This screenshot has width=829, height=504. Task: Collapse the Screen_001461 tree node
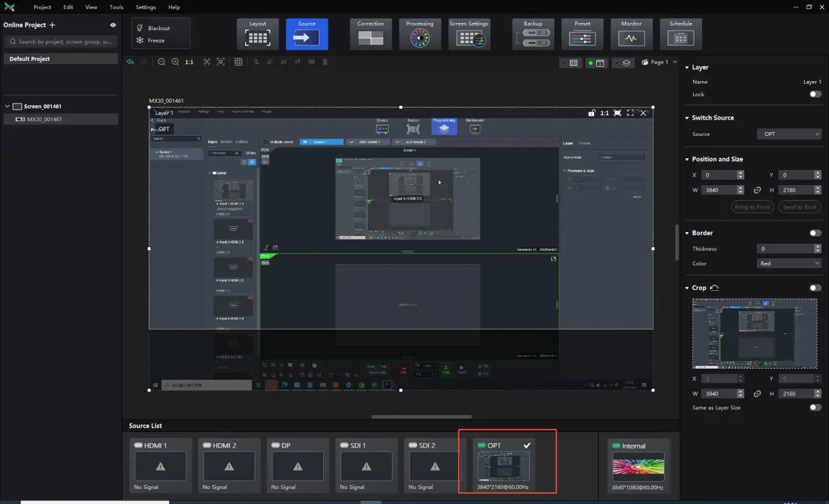point(7,107)
